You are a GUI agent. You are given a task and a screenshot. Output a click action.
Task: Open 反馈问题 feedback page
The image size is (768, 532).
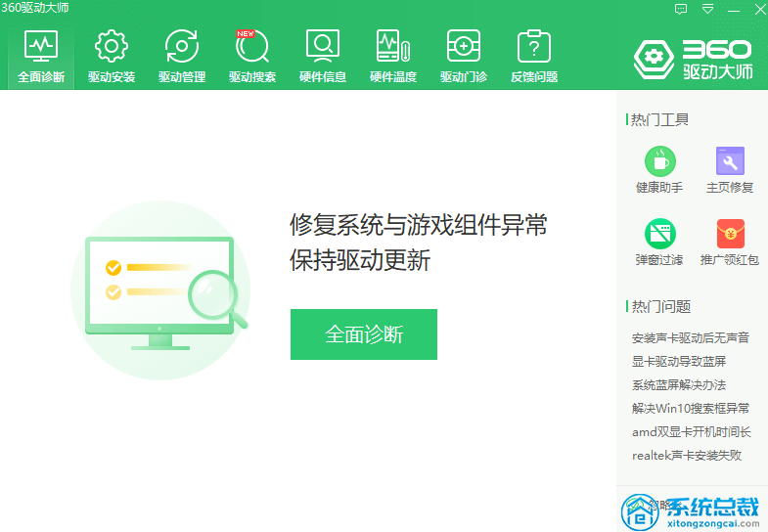pyautogui.click(x=534, y=56)
